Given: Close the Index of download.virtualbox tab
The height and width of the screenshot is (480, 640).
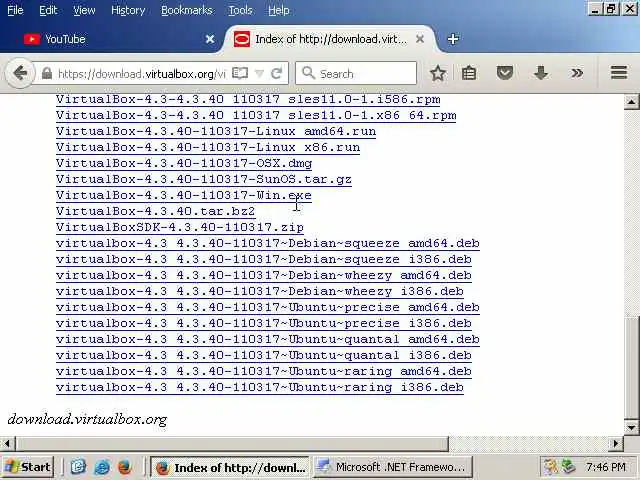Looking at the screenshot, I should tap(420, 39).
